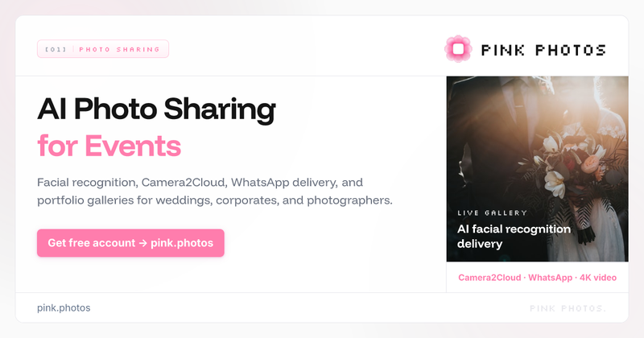644x338 pixels.
Task: Click the Facial recognition description paragraph
Action: [x=215, y=191]
